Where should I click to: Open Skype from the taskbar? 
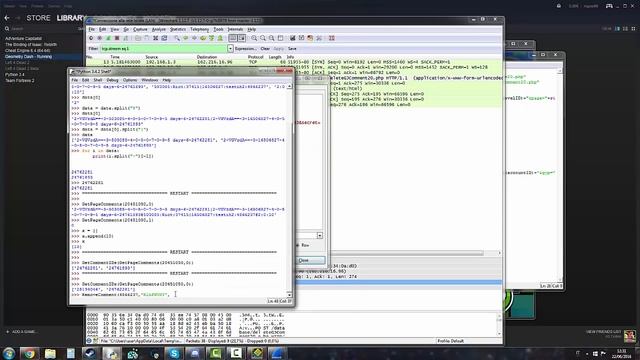pos(174,353)
